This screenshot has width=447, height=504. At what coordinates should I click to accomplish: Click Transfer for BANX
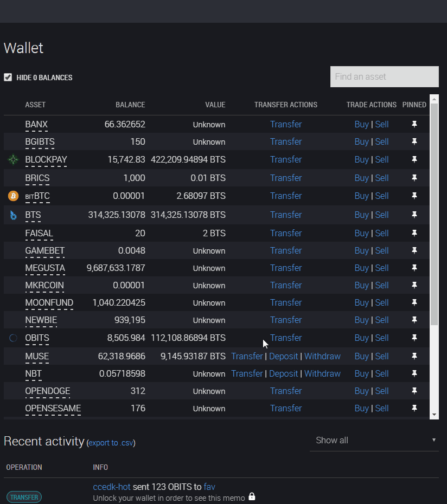(286, 125)
